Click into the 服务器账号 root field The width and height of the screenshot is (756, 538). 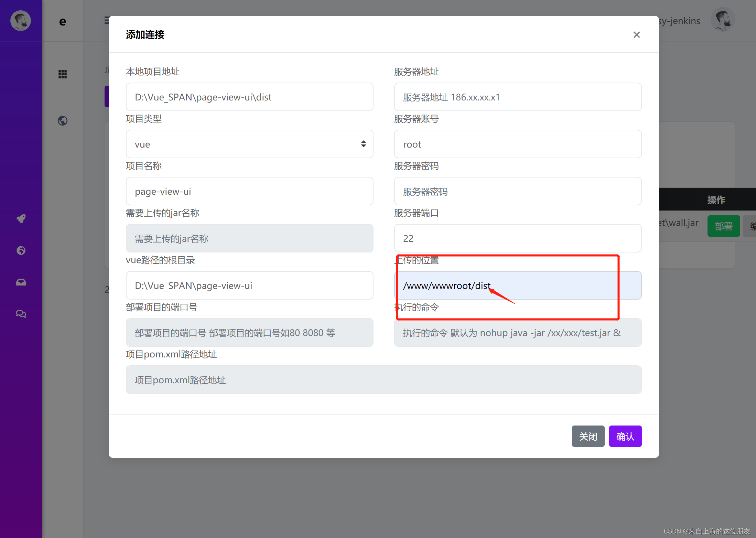(518, 144)
